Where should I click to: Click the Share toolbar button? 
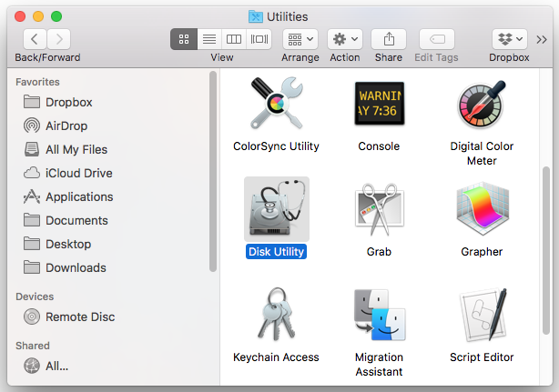pos(389,39)
